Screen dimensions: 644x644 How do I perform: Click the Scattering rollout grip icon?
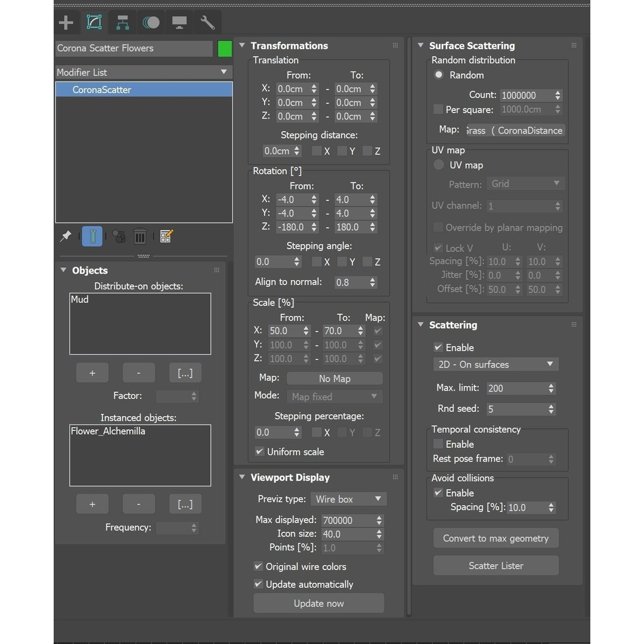pos(574,324)
